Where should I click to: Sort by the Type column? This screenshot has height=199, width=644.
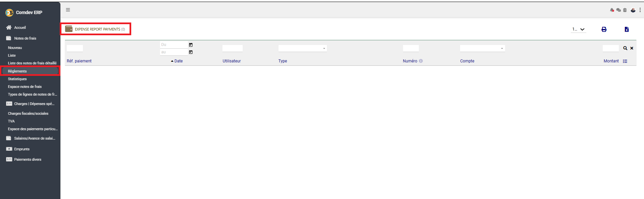(x=283, y=61)
